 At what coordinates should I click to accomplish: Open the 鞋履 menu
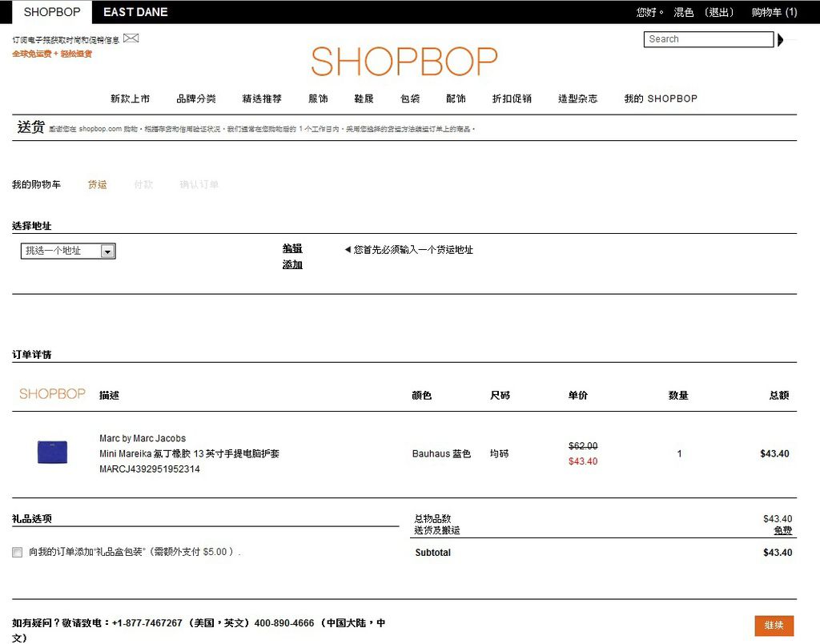pos(364,99)
